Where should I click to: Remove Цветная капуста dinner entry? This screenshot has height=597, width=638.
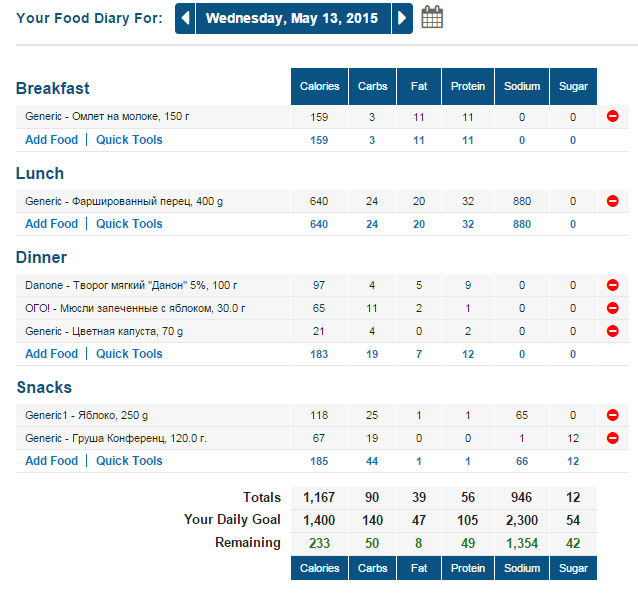pyautogui.click(x=612, y=331)
